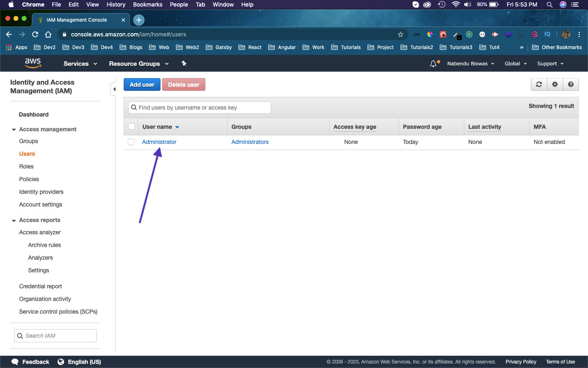Open Archive rules under Access analyzer
Screen dimensions: 588x368
coord(45,245)
